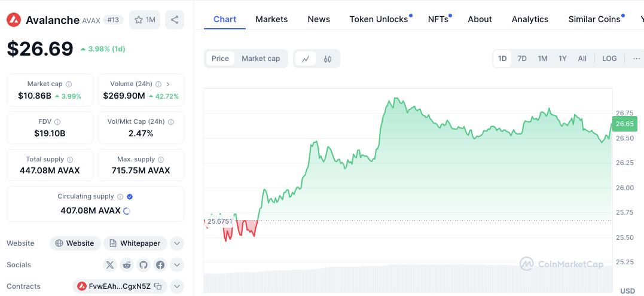The height and width of the screenshot is (296, 644).
Task: Click the 2.47% Vol/Mkt Cap value
Action: [141, 133]
